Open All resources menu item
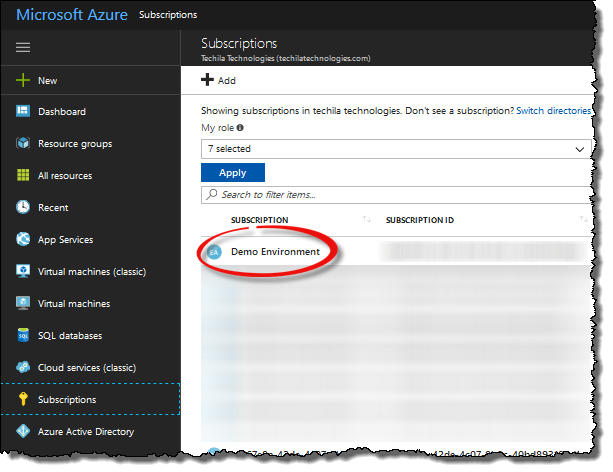 (90, 176)
